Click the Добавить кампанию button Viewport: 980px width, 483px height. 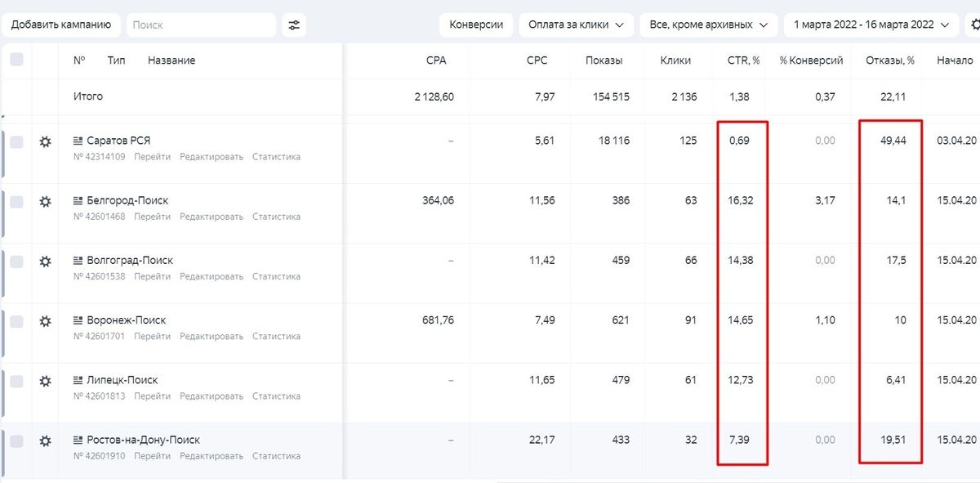pyautogui.click(x=61, y=25)
